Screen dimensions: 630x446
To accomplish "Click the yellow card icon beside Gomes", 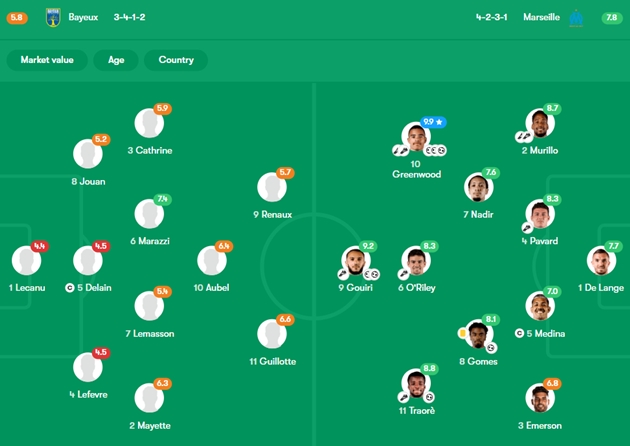I will [x=462, y=333].
